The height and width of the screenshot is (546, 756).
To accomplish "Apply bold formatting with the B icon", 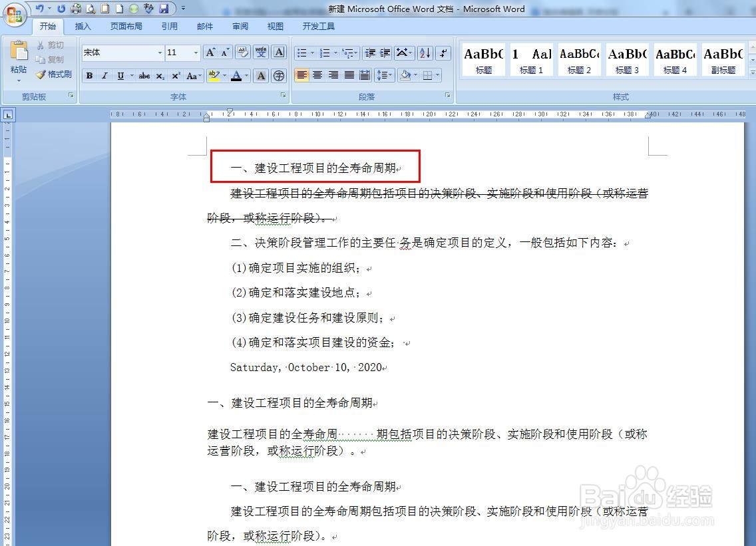I will click(x=90, y=75).
